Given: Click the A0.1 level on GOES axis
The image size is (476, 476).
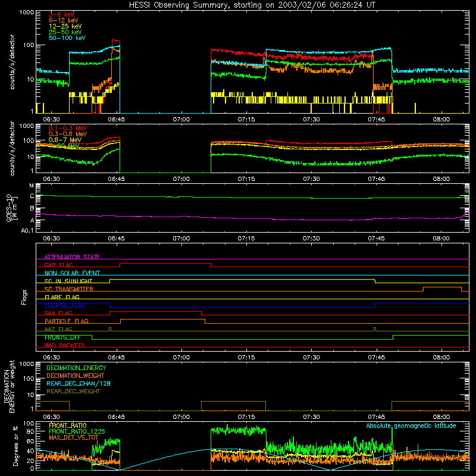Looking at the screenshot, I should [27, 231].
